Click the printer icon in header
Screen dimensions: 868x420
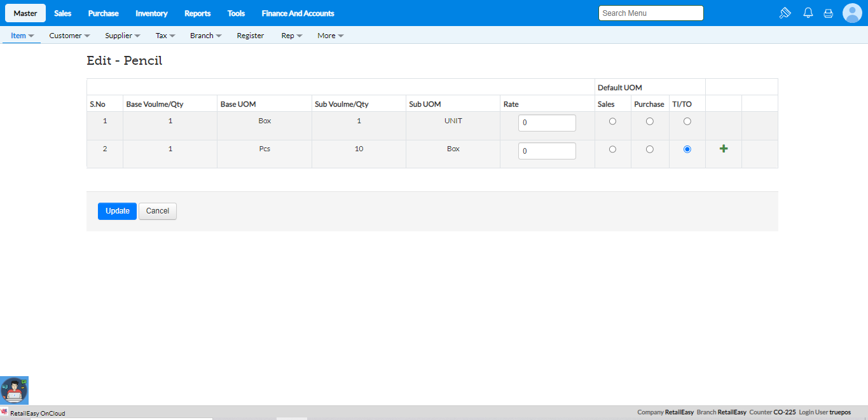[828, 13]
